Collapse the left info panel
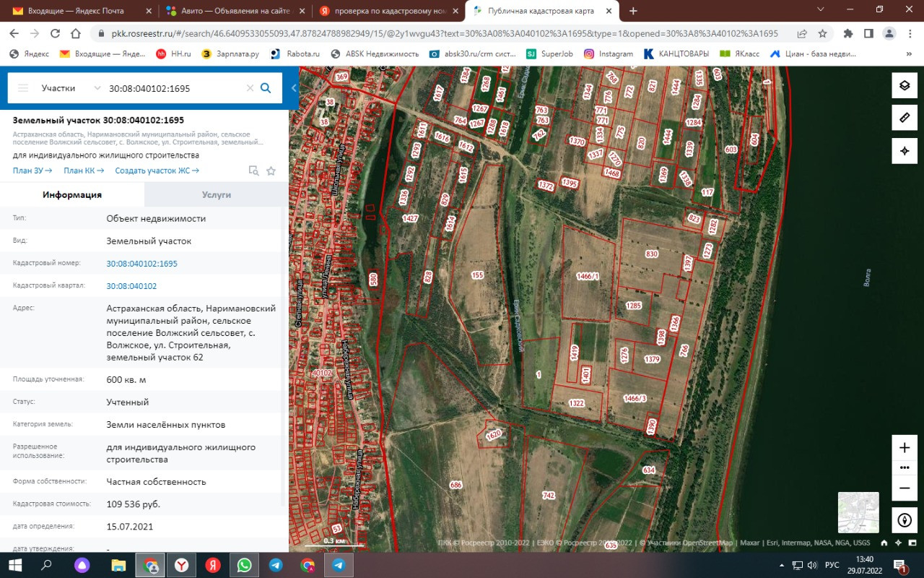 (294, 88)
